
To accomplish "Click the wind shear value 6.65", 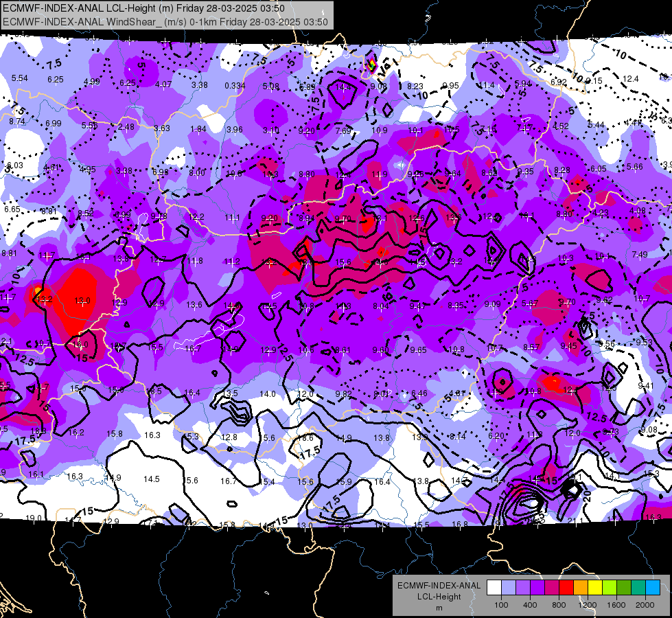I will coord(12,209).
